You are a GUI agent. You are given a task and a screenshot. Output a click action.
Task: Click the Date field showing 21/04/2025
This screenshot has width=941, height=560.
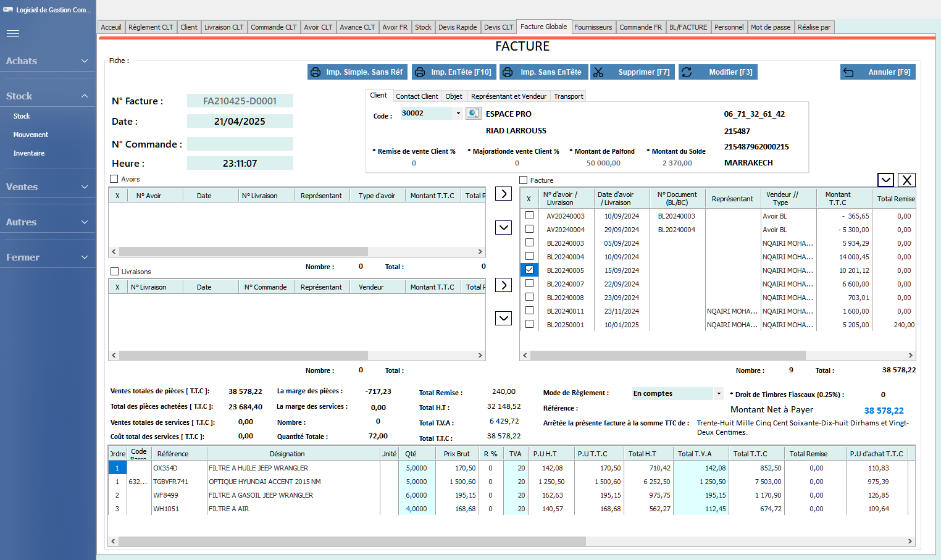pos(240,122)
